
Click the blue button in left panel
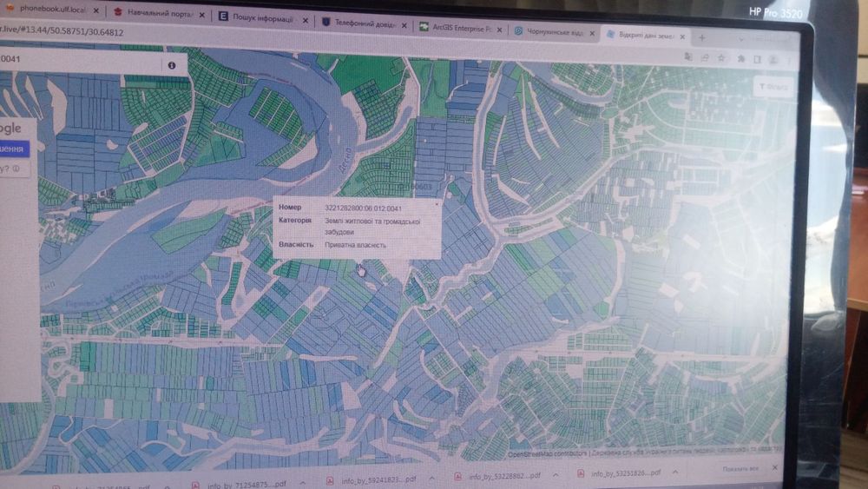(13, 149)
